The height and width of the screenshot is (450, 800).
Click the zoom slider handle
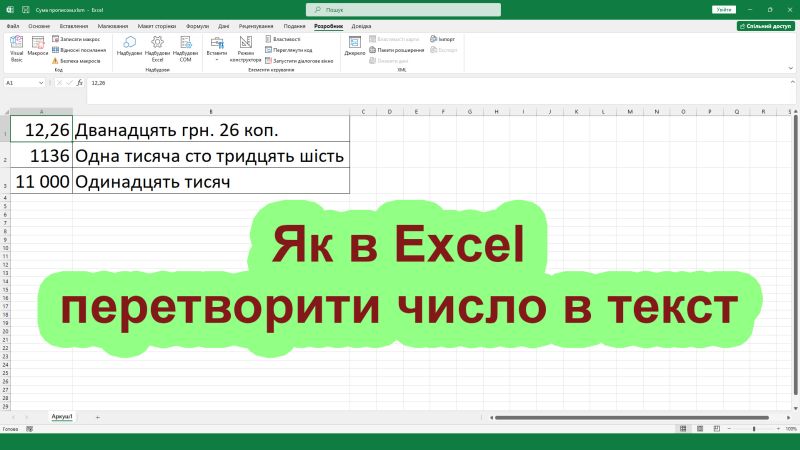pos(754,429)
